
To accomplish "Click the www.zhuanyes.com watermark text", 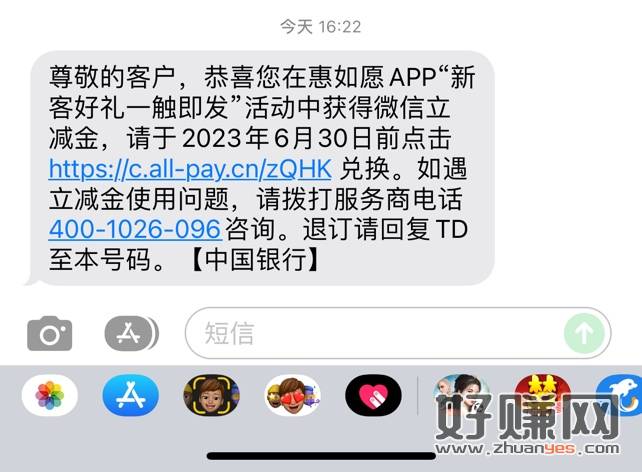I will coord(528,448).
